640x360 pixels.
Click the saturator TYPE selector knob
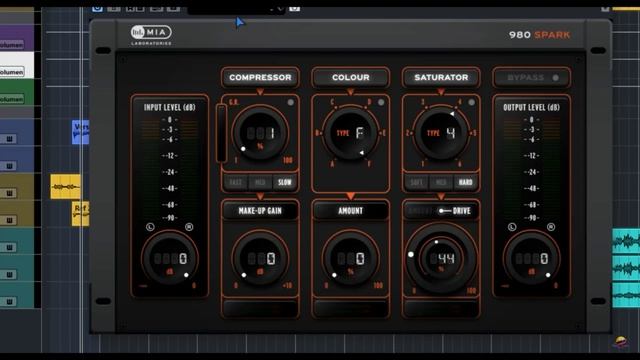tap(441, 134)
